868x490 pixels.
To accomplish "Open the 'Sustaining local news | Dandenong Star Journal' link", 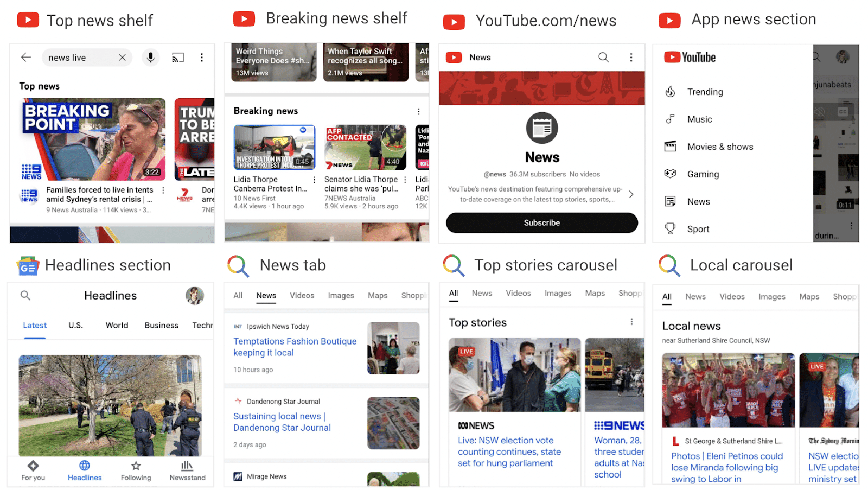I will (282, 422).
